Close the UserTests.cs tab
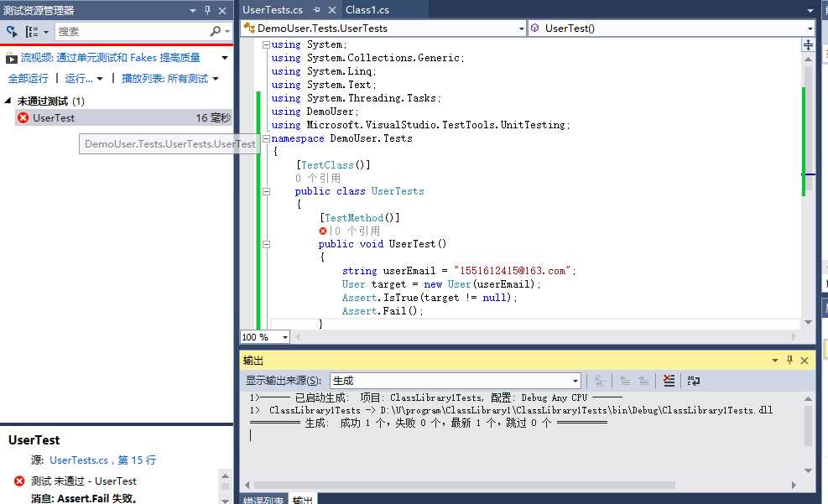Viewport: 828px width, 504px height. click(x=331, y=9)
